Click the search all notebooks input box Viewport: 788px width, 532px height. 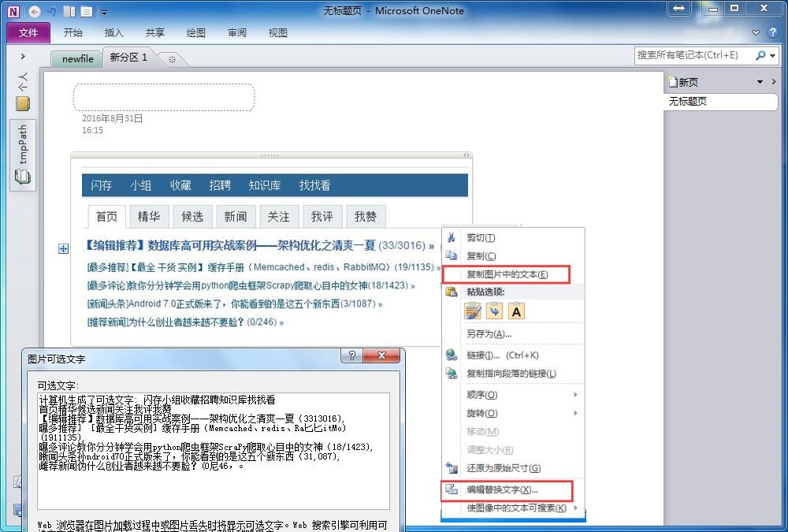693,55
